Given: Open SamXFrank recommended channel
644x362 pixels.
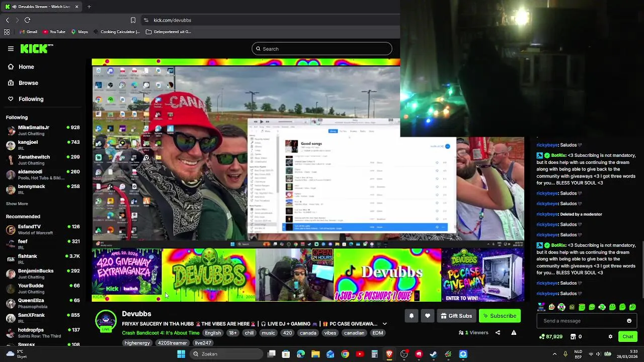Looking at the screenshot, I should pos(43,318).
